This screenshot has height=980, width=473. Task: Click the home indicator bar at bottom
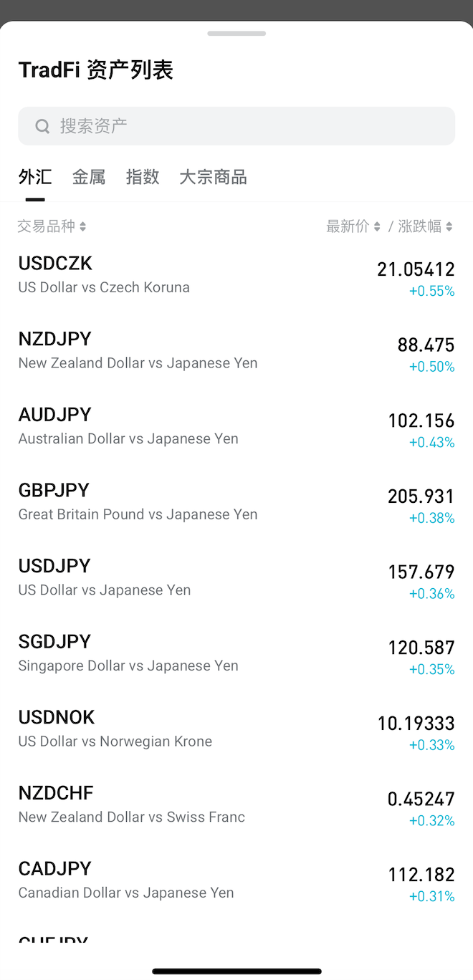coord(236,969)
